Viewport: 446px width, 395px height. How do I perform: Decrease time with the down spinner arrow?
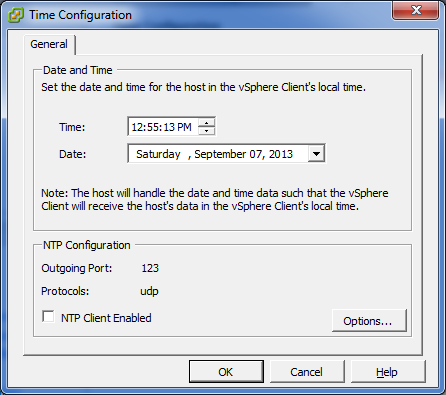(x=207, y=131)
